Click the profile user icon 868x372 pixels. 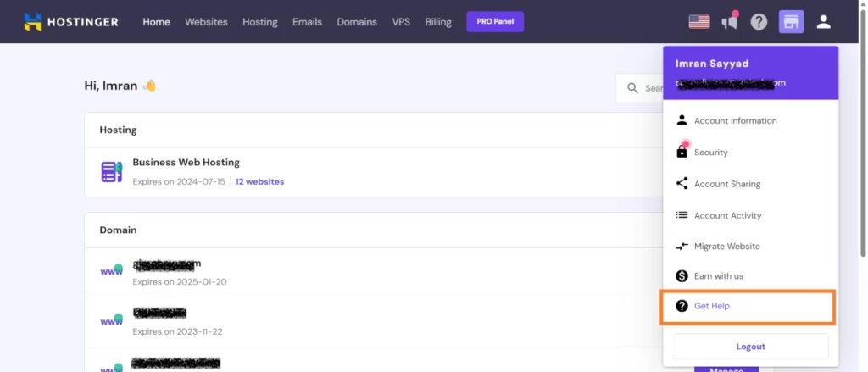click(824, 21)
